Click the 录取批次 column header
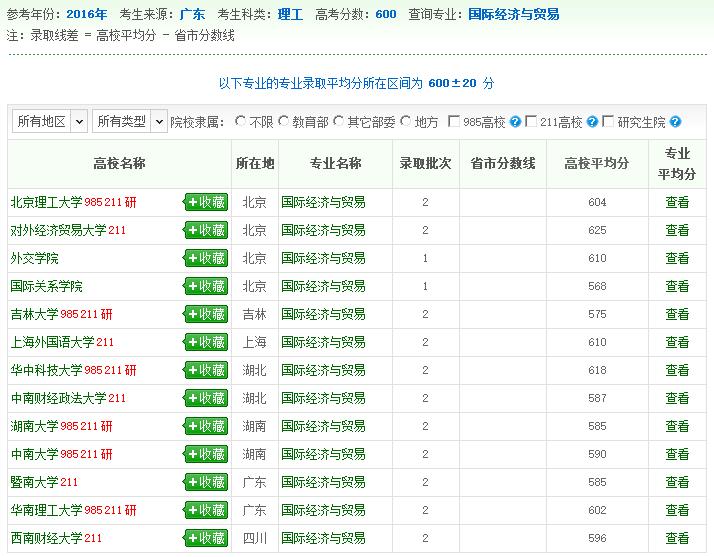The image size is (714, 557). pos(425,163)
